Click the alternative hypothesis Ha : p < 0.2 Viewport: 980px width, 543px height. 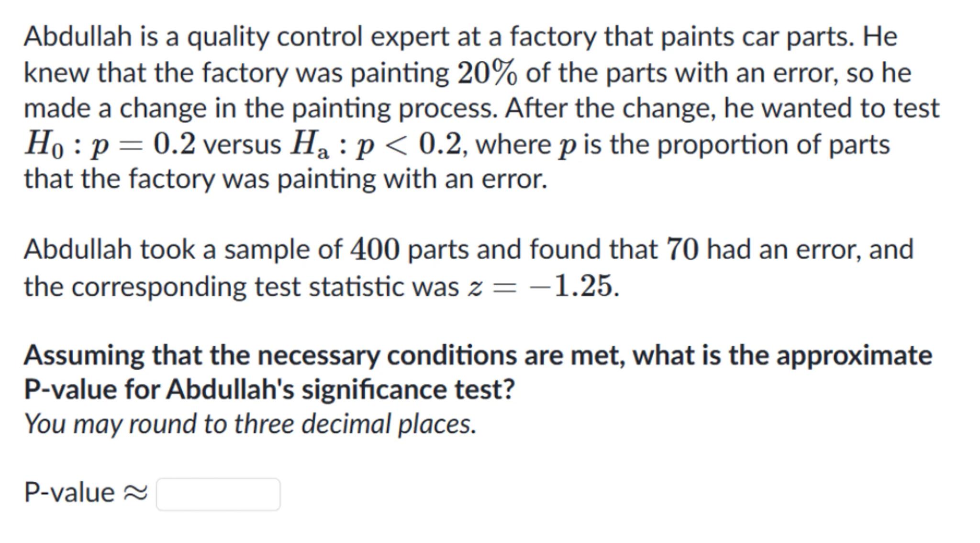click(x=376, y=144)
